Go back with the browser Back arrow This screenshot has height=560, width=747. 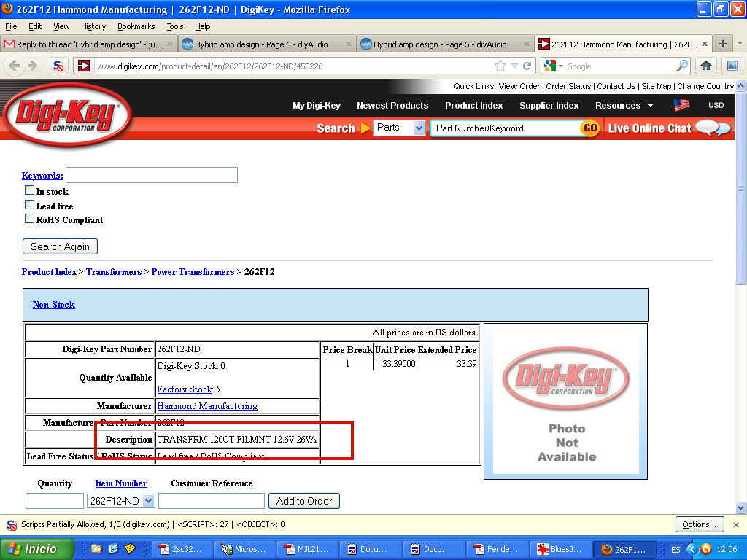14,66
